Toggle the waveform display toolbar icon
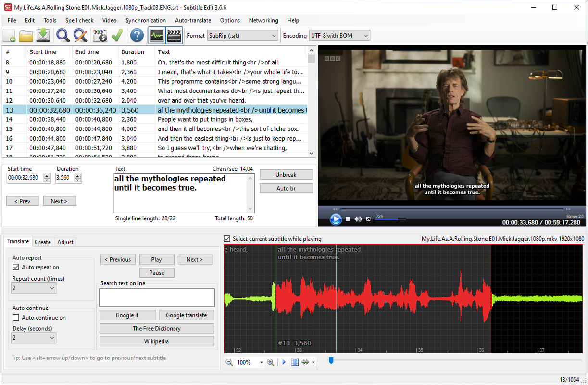 click(x=157, y=36)
